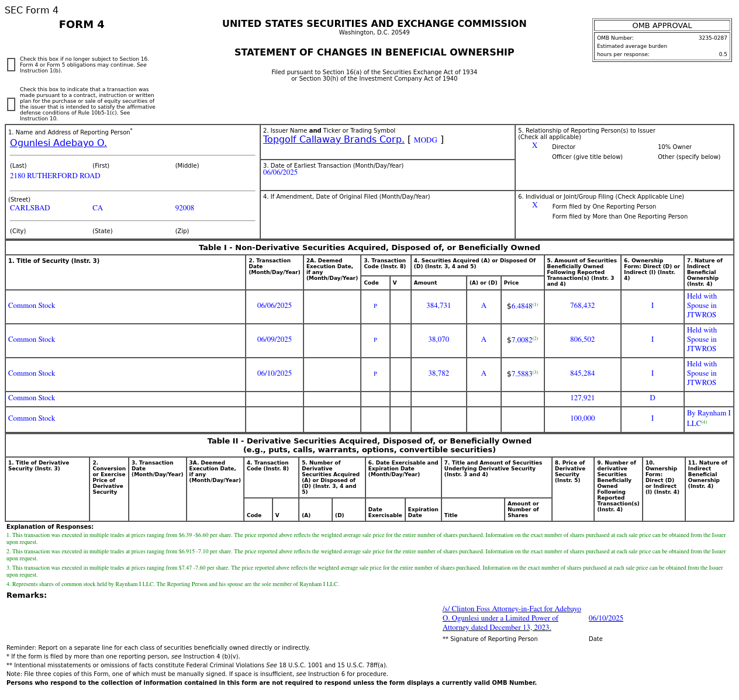The height and width of the screenshot is (700, 739).
Task: Click explanation 1 about $6.39 -$6.60 price range
Action: [366, 538]
